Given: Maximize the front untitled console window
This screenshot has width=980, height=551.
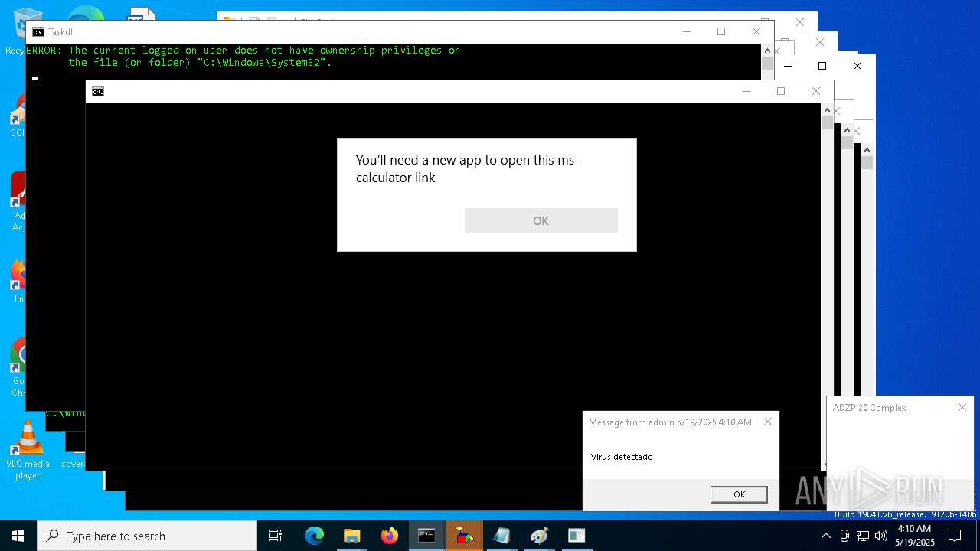Looking at the screenshot, I should point(781,91).
